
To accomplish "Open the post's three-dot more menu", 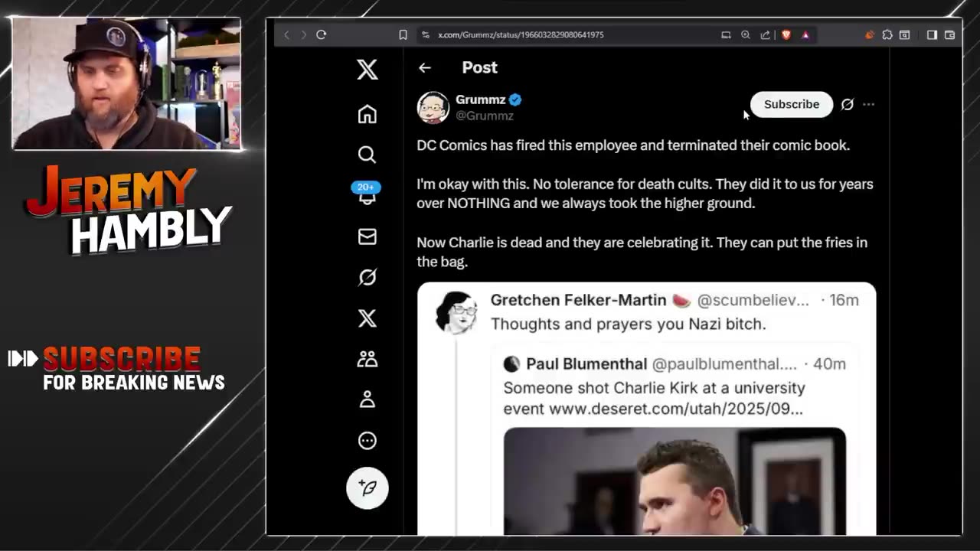I will pos(868,104).
